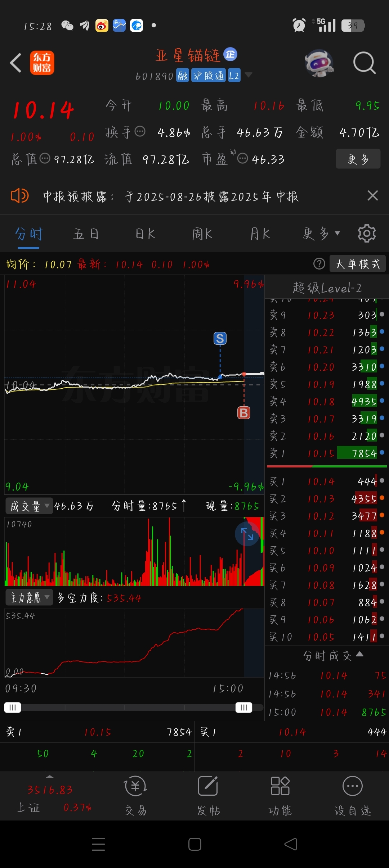Image resolution: width=389 pixels, height=868 pixels.
Task: Tap the orange dot on 买3 row
Action: [382, 515]
